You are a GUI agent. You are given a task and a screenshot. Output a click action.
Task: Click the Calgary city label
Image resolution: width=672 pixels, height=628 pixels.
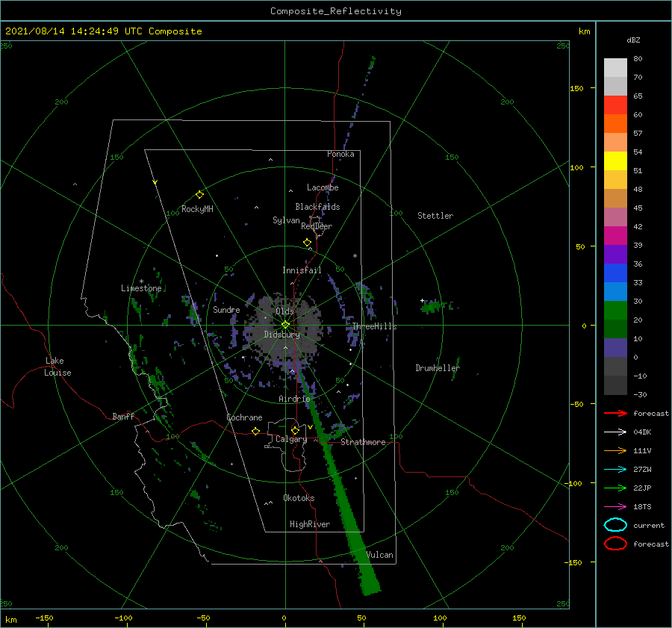(291, 439)
